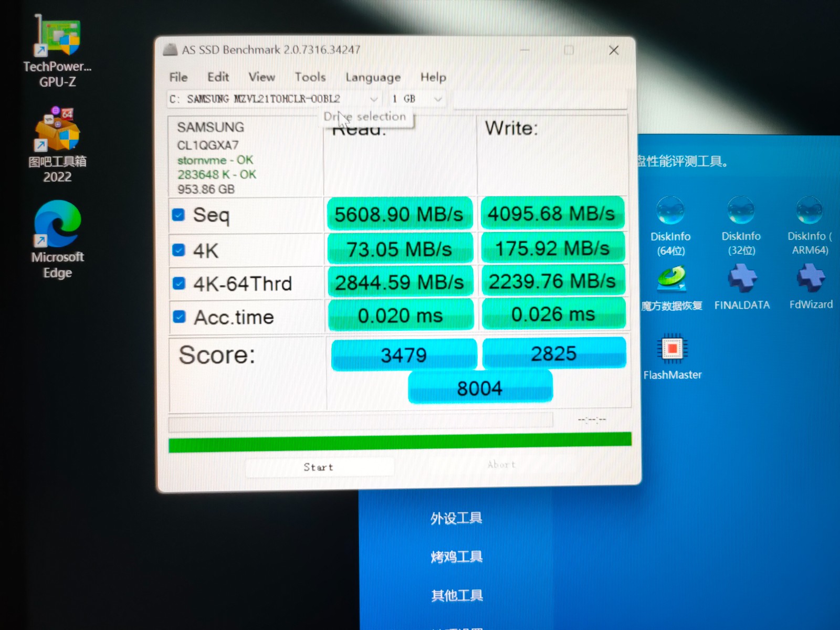The width and height of the screenshot is (840, 630).
Task: Click the CL1QGXA7 firmware text
Action: (208, 145)
